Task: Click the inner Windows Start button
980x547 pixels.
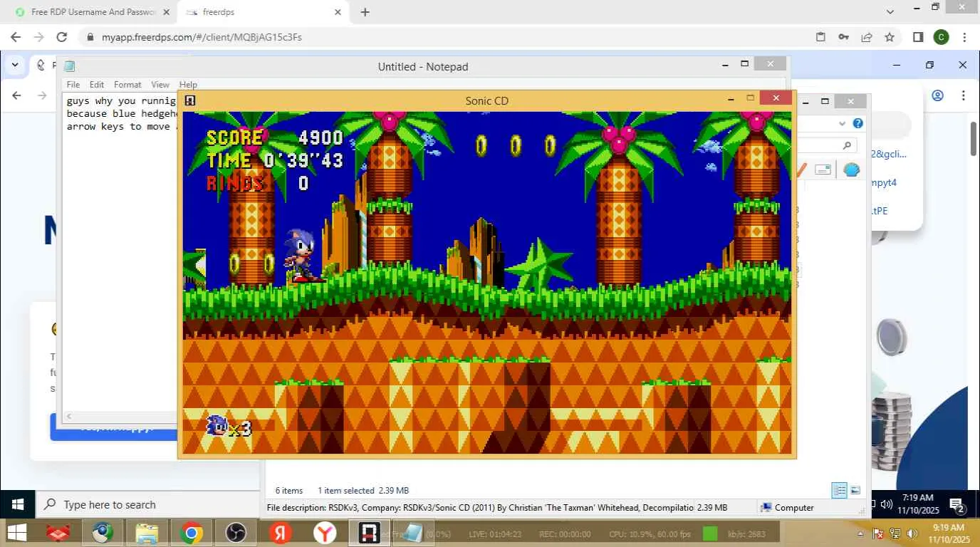Action: pos(18,504)
